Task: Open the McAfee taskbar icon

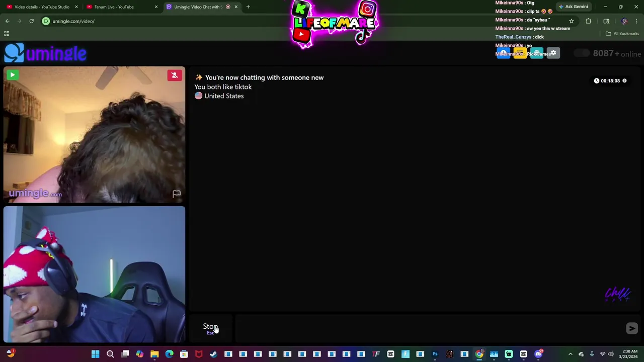Action: 199,354
